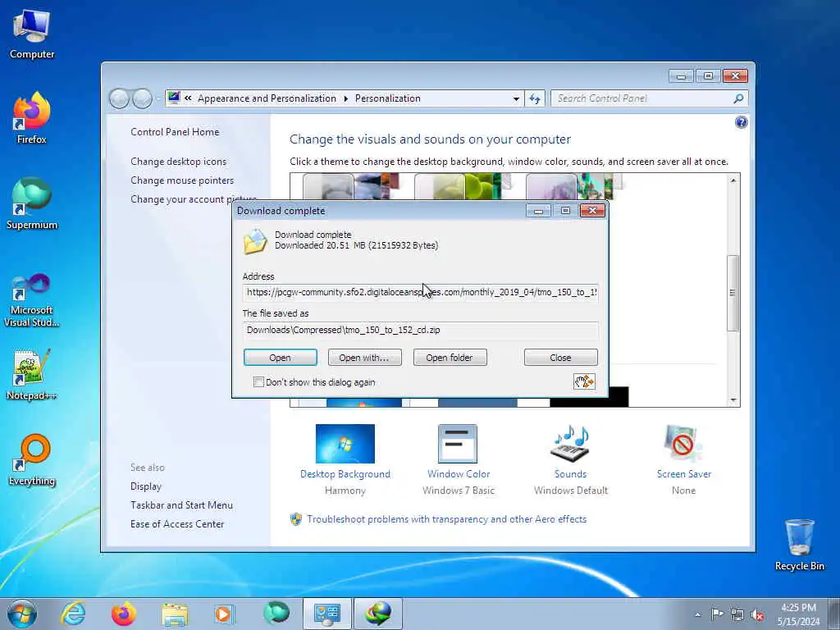Open the Control Panel help icon

[741, 123]
